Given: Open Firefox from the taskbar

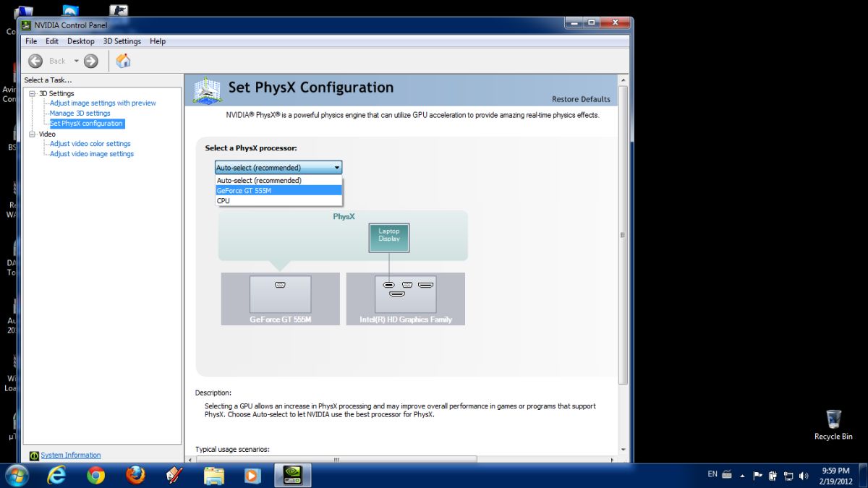Looking at the screenshot, I should click(135, 475).
